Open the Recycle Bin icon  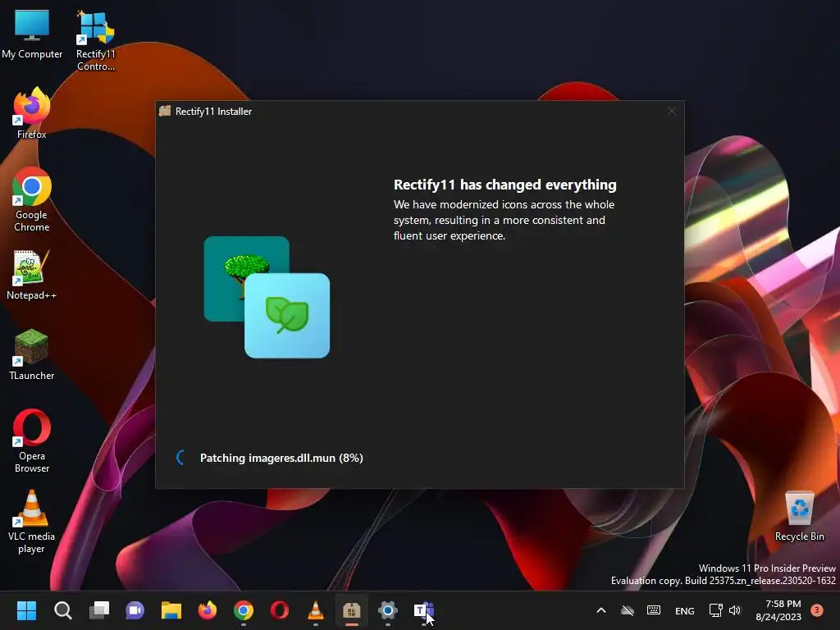point(799,515)
